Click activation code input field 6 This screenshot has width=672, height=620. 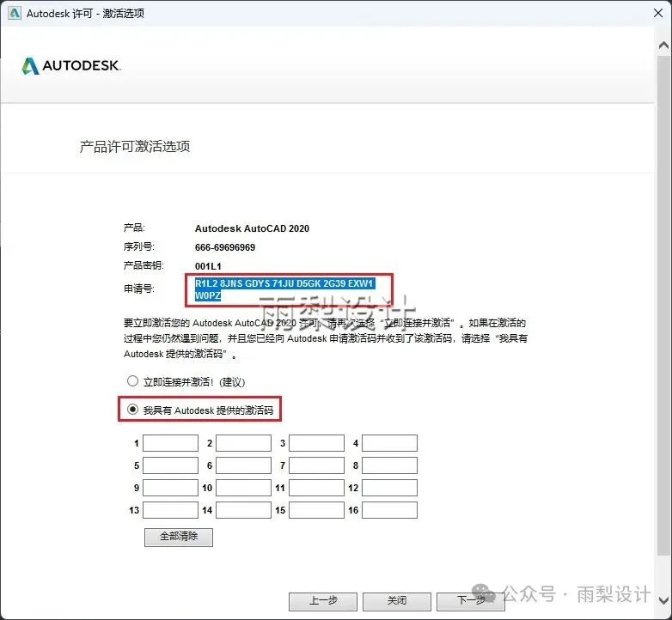click(x=243, y=465)
